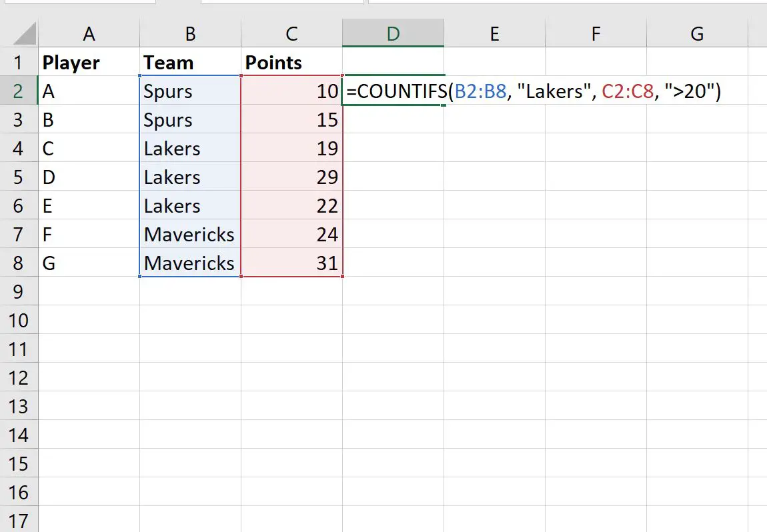Select the Lakers cell in row 5
767x532 pixels.
coord(190,177)
